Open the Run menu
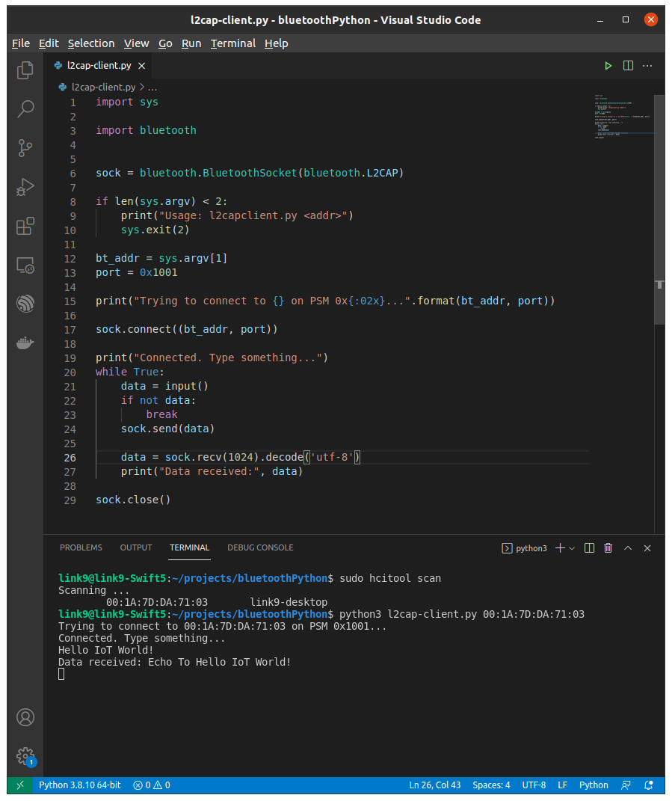 (191, 43)
